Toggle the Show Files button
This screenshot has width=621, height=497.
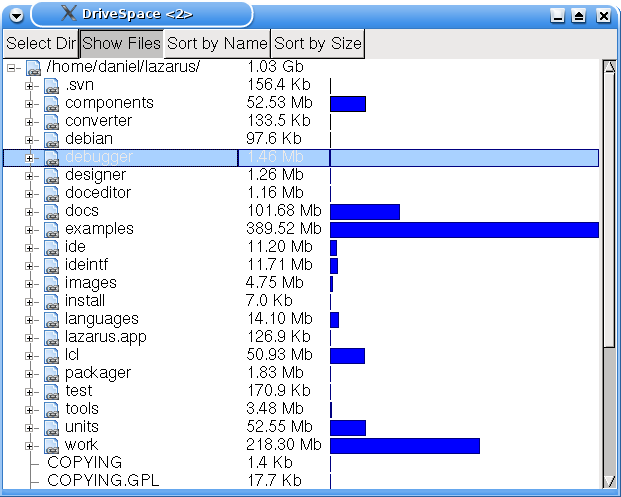[x=121, y=43]
